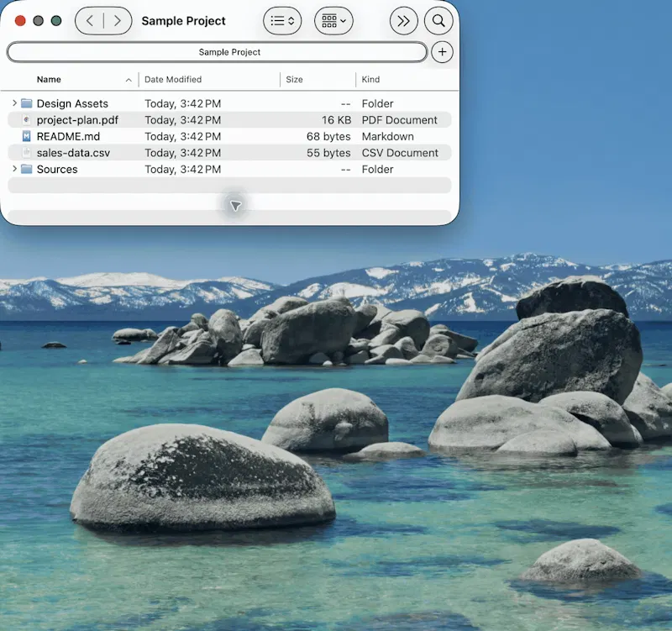Click the 68 bytes size value
The height and width of the screenshot is (631, 672).
328,136
